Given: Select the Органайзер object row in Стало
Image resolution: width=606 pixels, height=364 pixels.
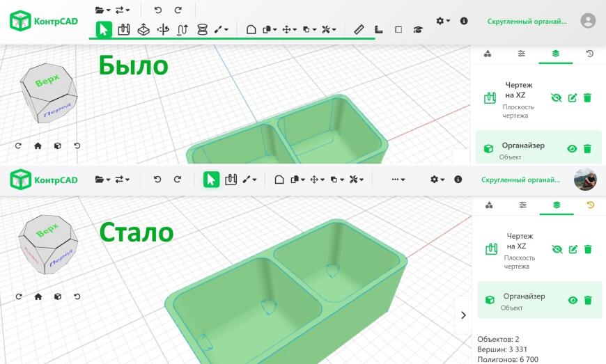Looking at the screenshot, I should [x=540, y=300].
